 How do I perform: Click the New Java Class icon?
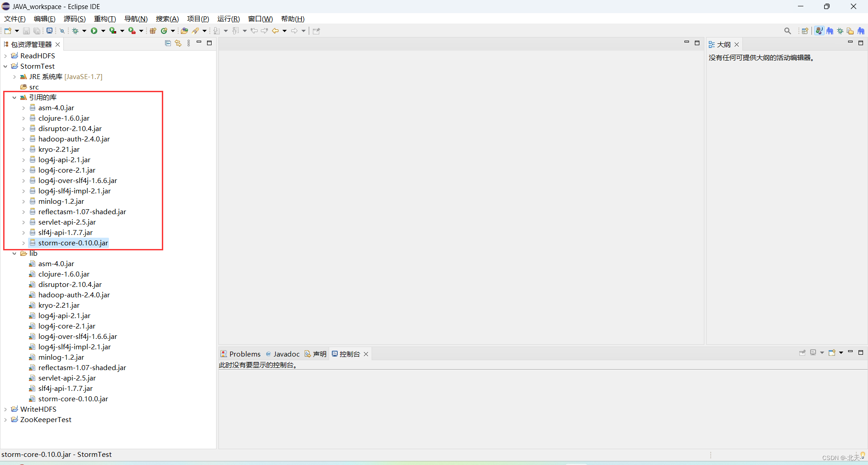tap(164, 31)
